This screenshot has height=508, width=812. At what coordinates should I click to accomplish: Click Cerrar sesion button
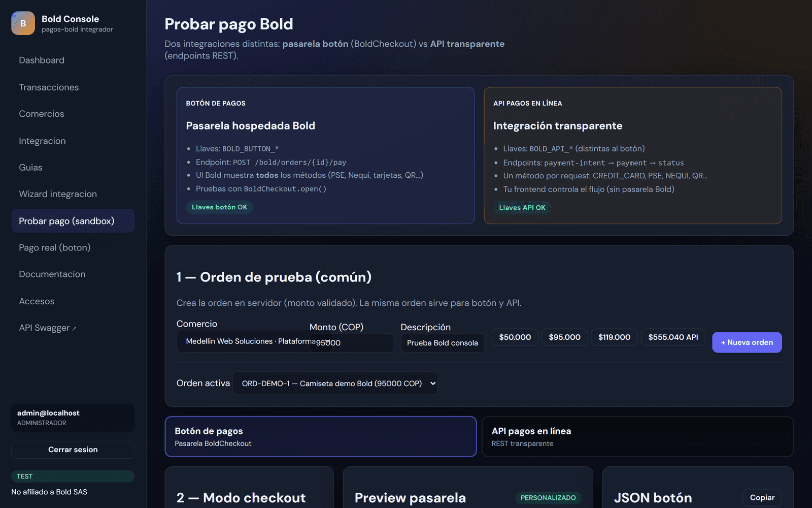[x=73, y=450]
